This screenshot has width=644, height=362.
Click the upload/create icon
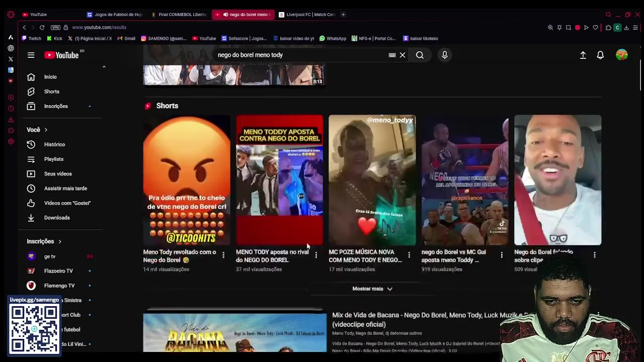pyautogui.click(x=583, y=55)
